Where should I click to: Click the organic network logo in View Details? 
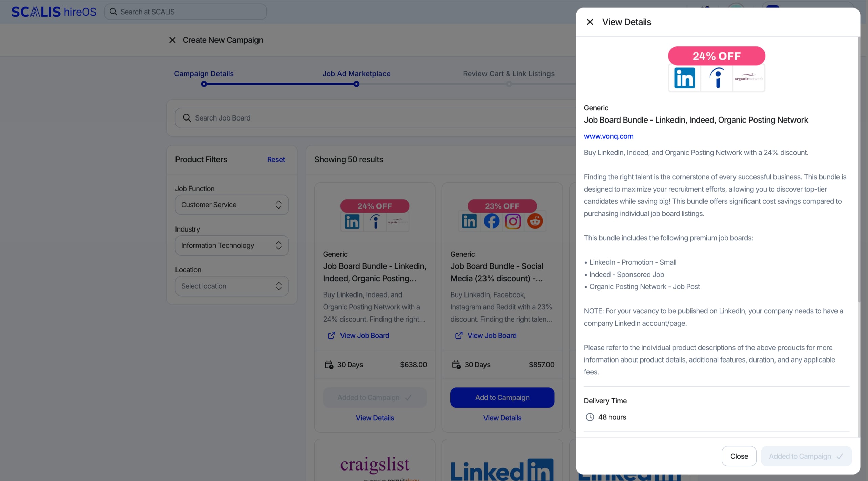[749, 78]
